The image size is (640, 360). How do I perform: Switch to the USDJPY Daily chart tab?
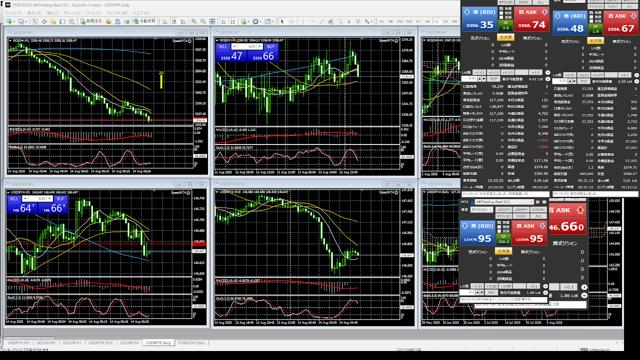pos(158,343)
